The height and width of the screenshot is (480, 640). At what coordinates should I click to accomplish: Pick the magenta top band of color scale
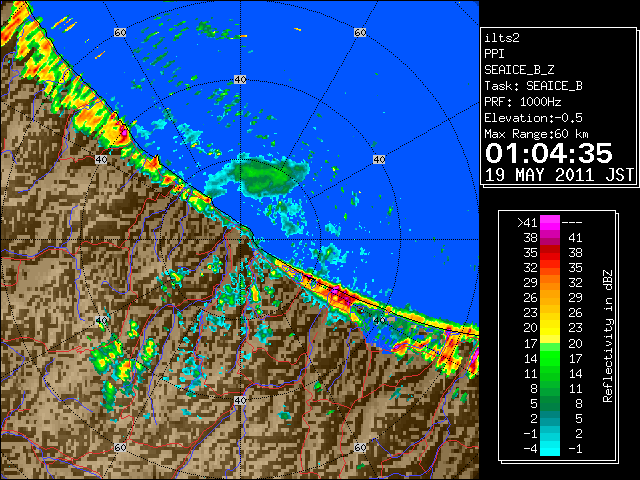(x=550, y=222)
